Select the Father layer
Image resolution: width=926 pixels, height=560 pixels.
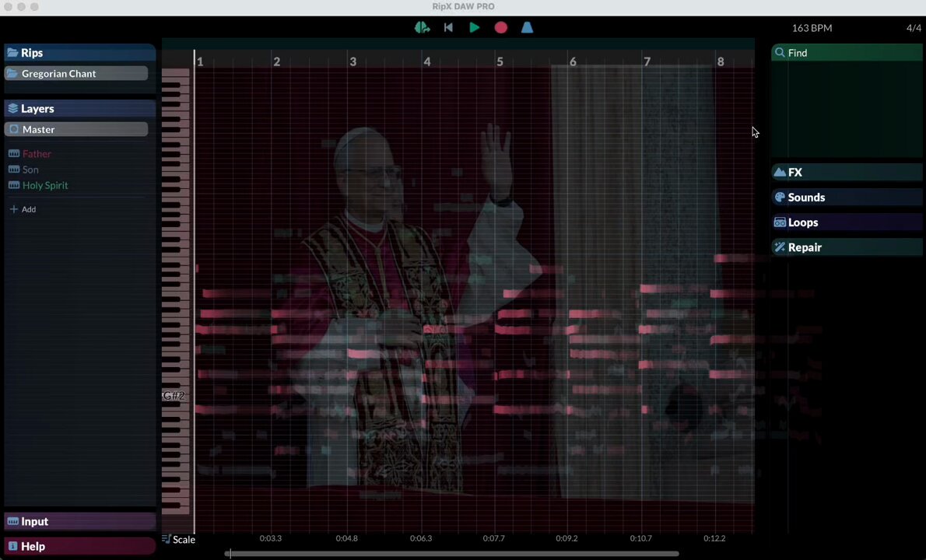pos(37,153)
